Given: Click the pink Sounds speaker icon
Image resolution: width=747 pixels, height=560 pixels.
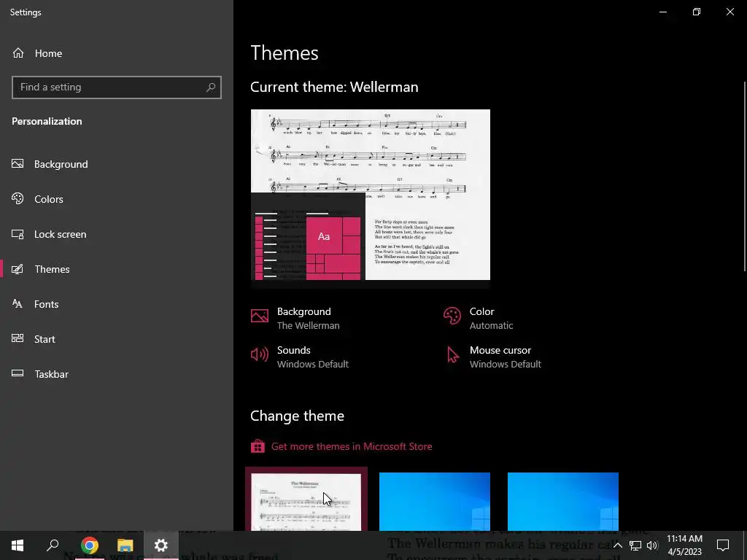Looking at the screenshot, I should click(260, 354).
